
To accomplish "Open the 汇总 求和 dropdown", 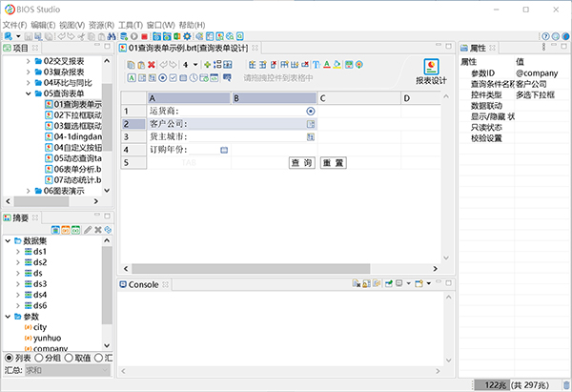I will (67, 370).
